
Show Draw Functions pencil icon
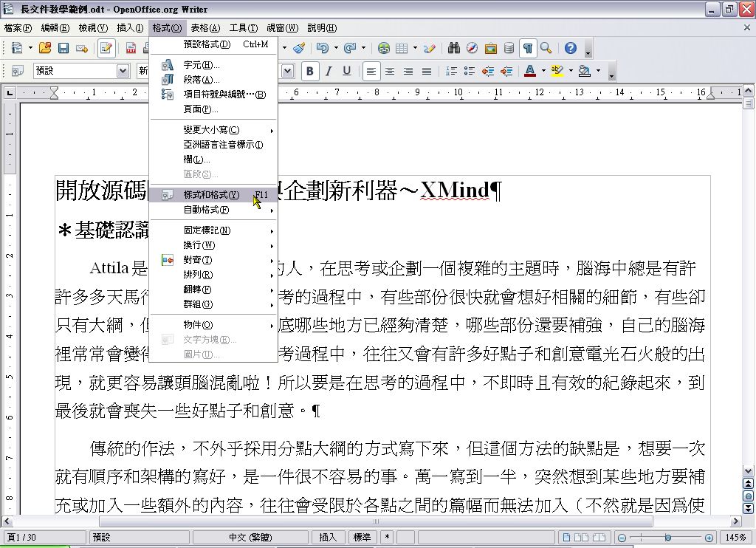point(430,48)
